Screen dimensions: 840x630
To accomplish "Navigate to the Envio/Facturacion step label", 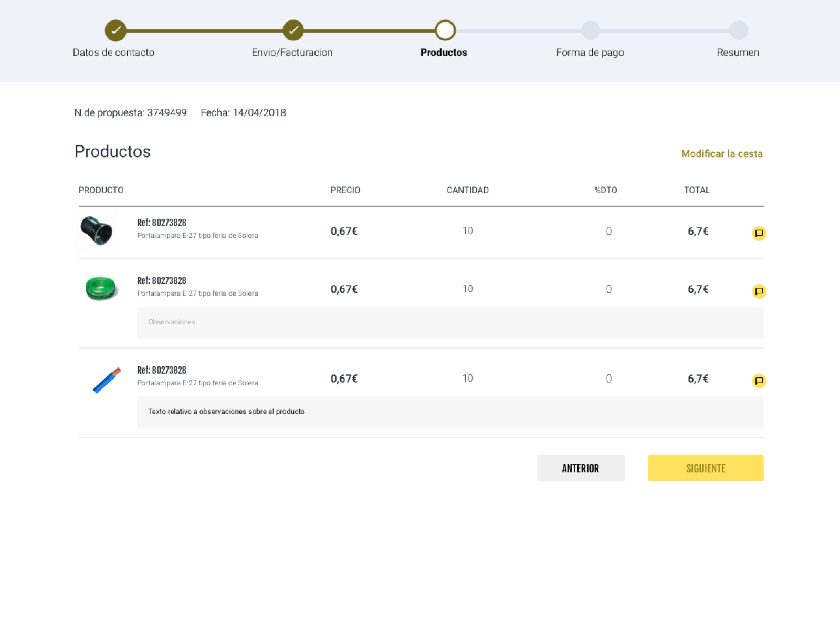I will point(292,52).
